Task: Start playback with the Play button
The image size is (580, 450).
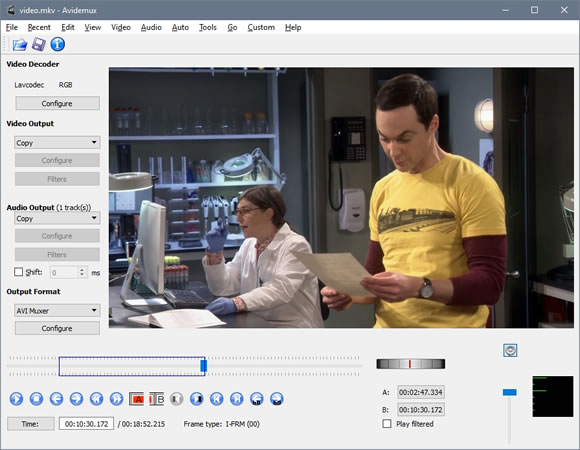Action: point(16,399)
